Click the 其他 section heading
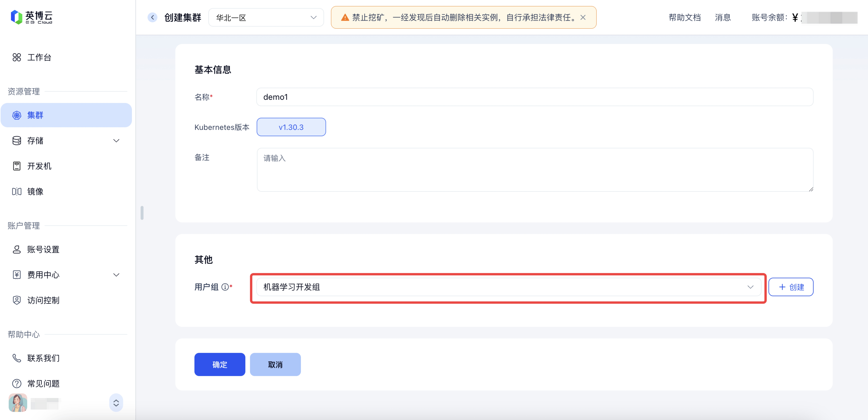868x420 pixels. click(204, 260)
